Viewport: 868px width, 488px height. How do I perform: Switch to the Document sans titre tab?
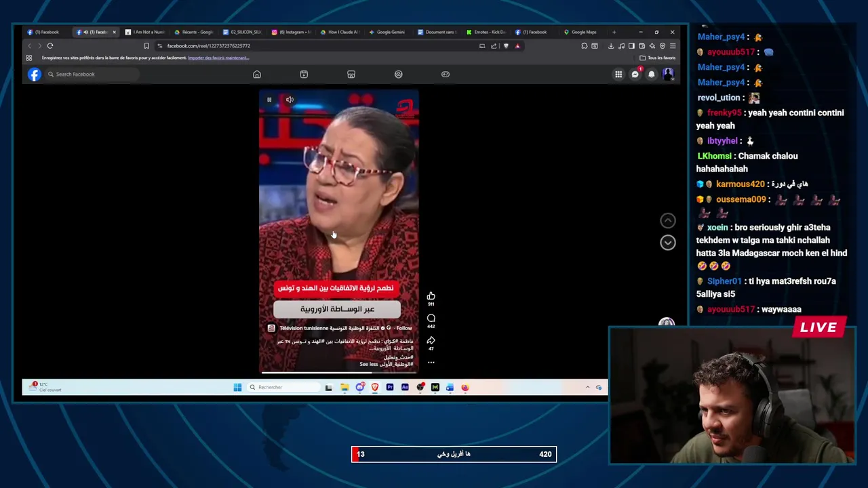437,32
